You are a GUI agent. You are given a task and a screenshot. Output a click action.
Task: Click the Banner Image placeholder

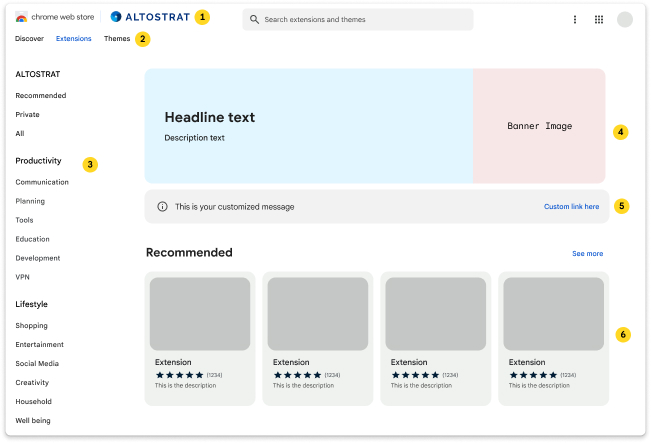539,126
